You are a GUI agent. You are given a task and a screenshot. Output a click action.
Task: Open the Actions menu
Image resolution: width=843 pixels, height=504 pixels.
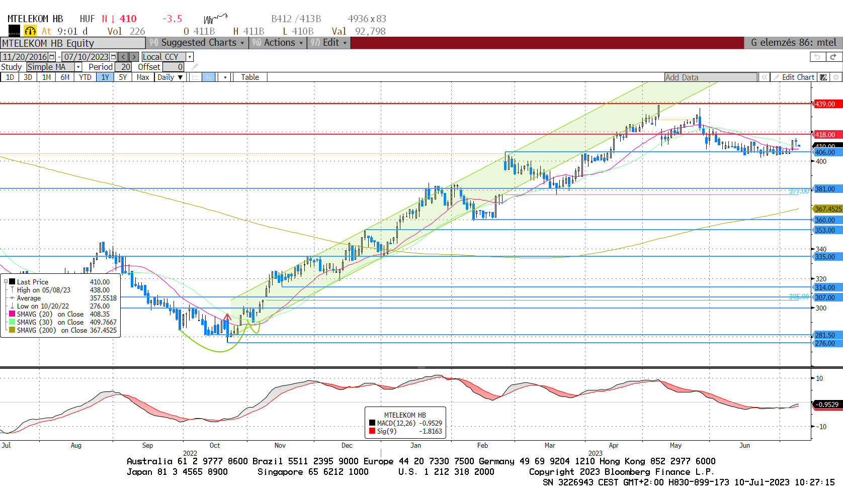point(278,43)
